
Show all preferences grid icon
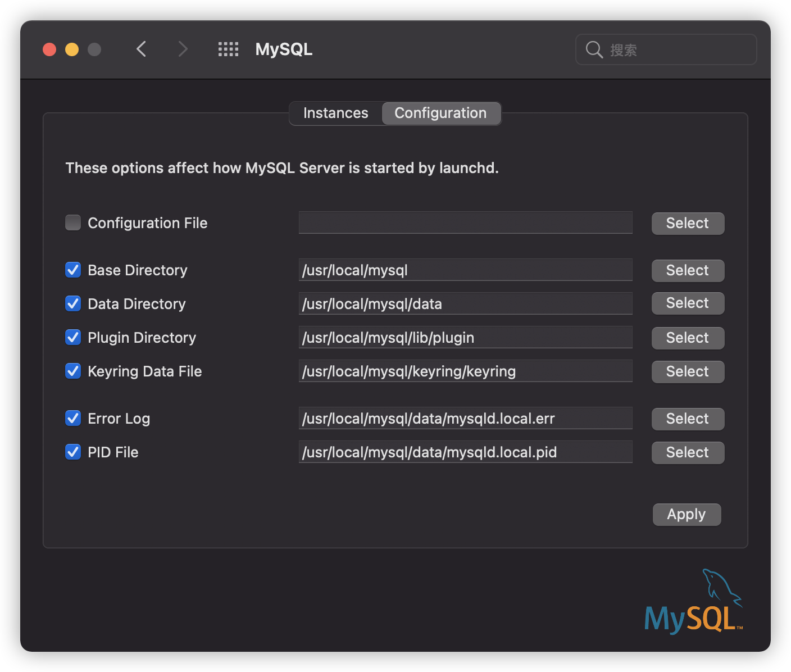coord(229,49)
